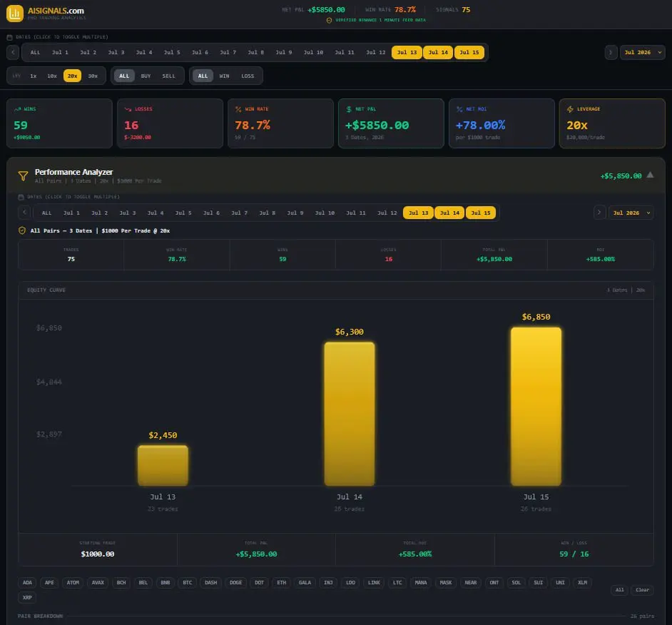Open the top Jul 2026 month dropdown
This screenshot has width=672, height=625.
coord(643,52)
